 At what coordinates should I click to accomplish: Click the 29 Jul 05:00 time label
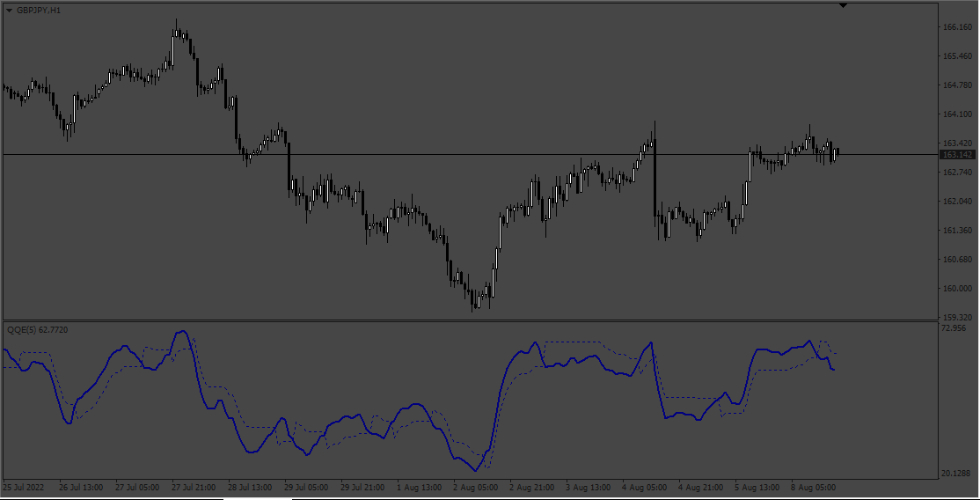coord(306,487)
